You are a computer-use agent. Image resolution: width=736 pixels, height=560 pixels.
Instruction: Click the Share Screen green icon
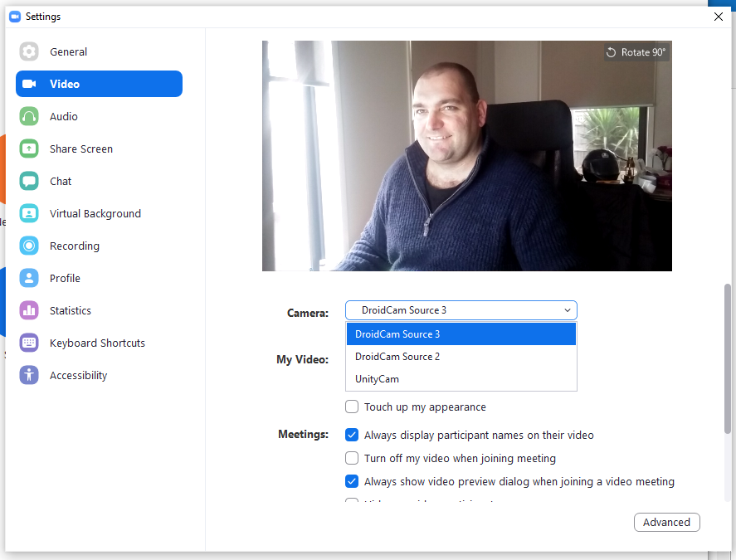tap(29, 149)
